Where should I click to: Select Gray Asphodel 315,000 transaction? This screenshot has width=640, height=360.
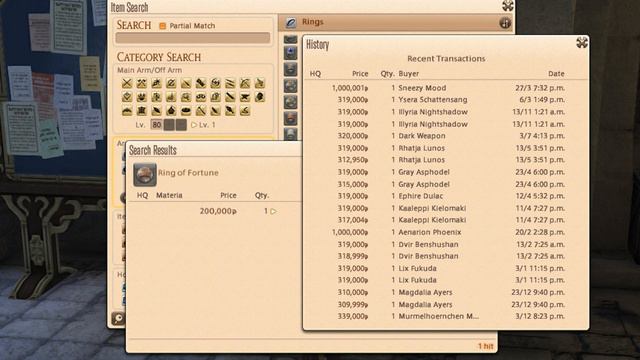click(x=445, y=184)
